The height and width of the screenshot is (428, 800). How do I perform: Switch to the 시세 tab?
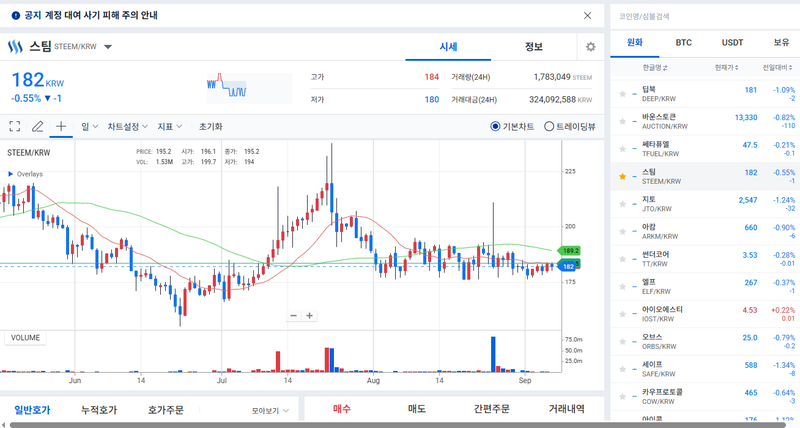pos(448,47)
